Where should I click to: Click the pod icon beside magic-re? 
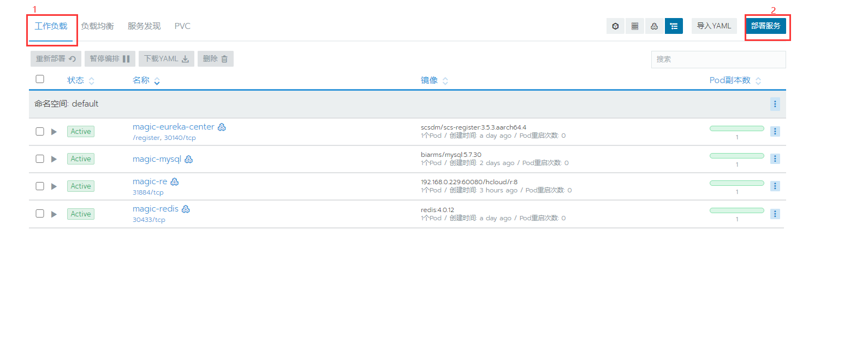pyautogui.click(x=175, y=181)
